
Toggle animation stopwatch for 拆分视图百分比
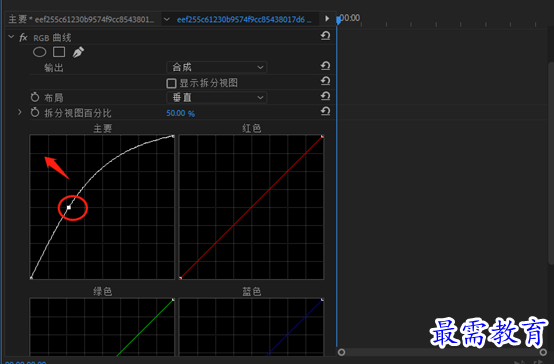click(35, 112)
